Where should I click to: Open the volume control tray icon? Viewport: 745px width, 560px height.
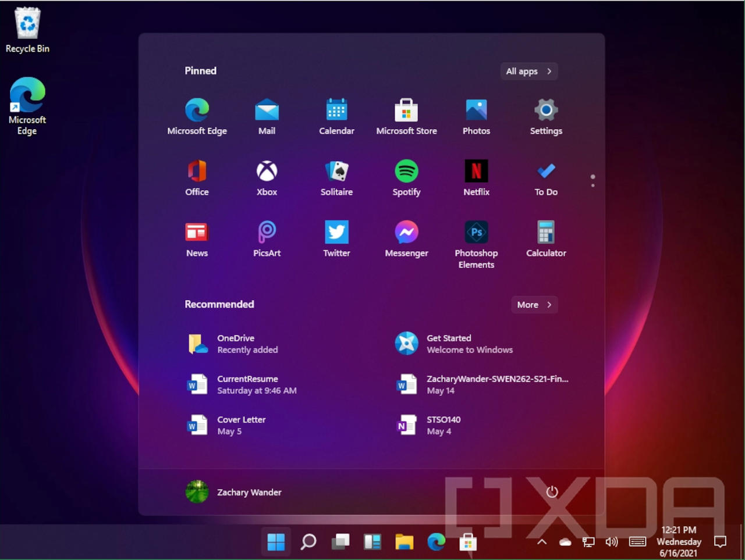point(611,542)
